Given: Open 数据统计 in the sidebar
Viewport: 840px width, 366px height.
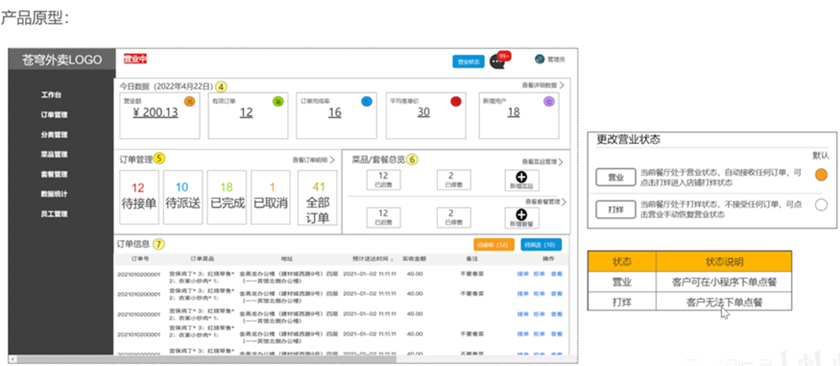Looking at the screenshot, I should click(54, 194).
